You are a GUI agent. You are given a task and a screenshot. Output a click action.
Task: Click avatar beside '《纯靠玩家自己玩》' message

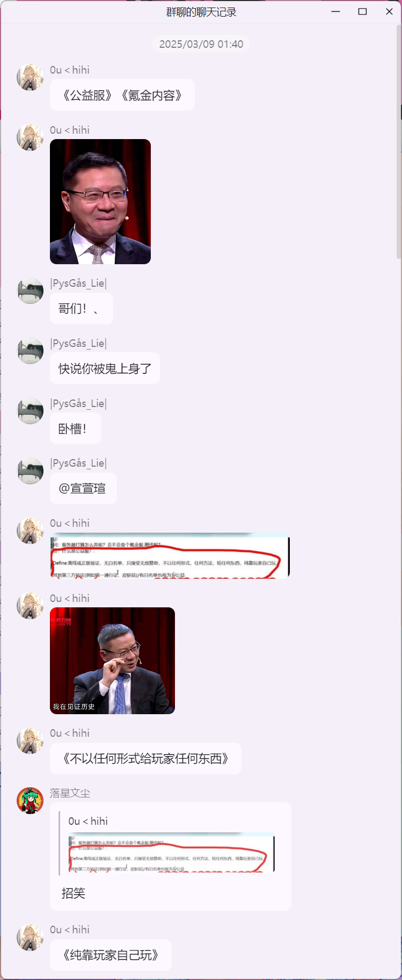point(30,937)
